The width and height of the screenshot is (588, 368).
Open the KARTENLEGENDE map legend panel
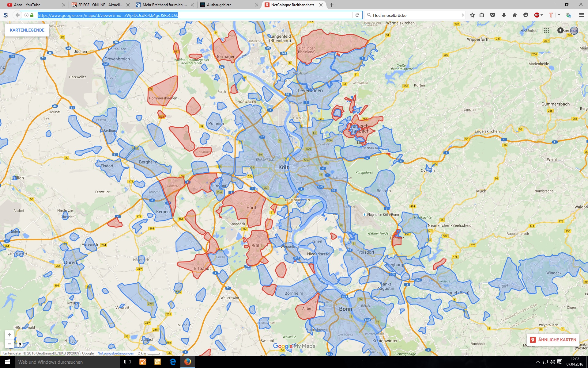pyautogui.click(x=27, y=30)
